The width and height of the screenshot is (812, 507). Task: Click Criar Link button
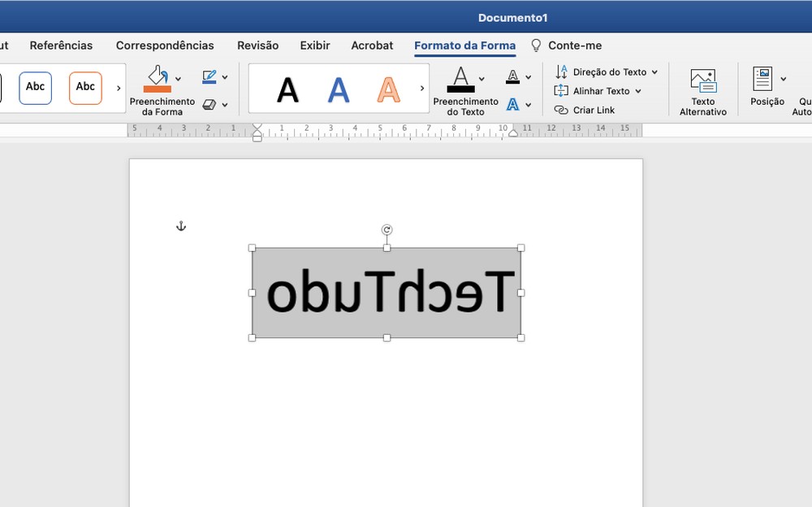pos(584,110)
